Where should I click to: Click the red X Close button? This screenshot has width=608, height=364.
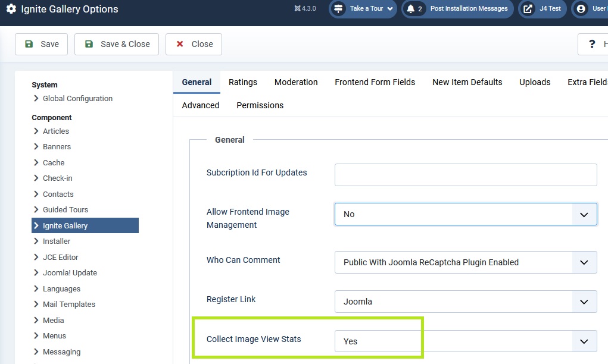click(x=194, y=44)
